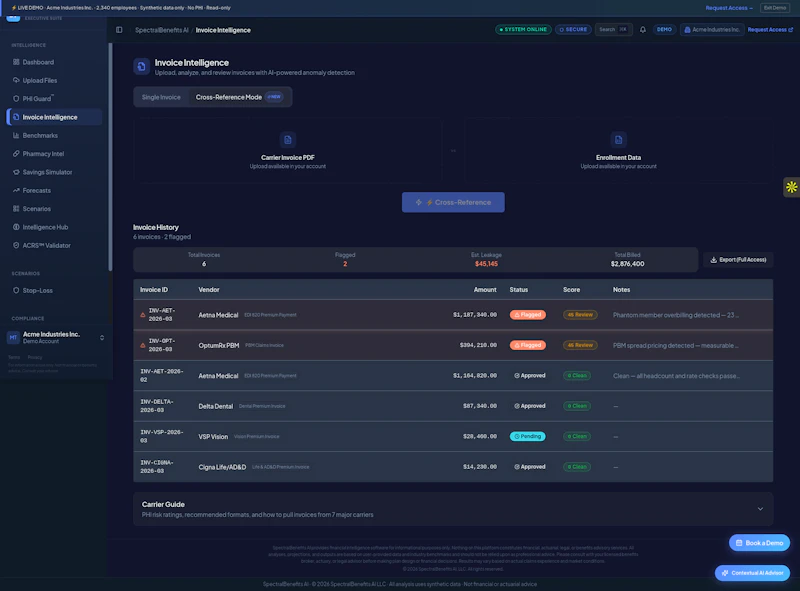Expand the Acme Industries account switcher
This screenshot has height=591, width=800.
[102, 338]
